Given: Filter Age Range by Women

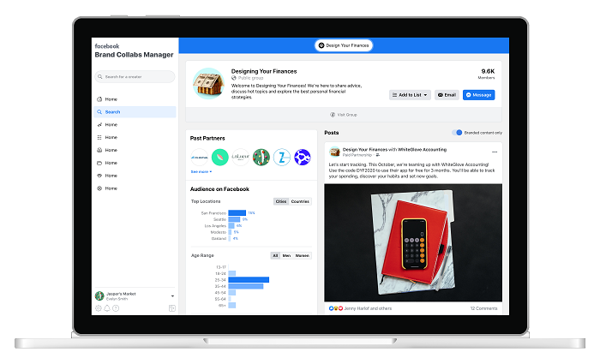Looking at the screenshot, I should click(303, 255).
